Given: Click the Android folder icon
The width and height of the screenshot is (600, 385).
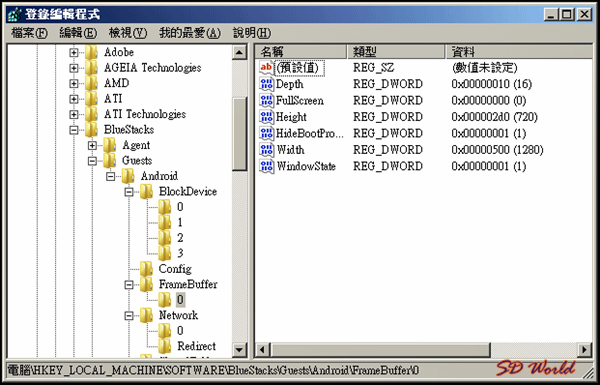Looking at the screenshot, I should pyautogui.click(x=128, y=176).
